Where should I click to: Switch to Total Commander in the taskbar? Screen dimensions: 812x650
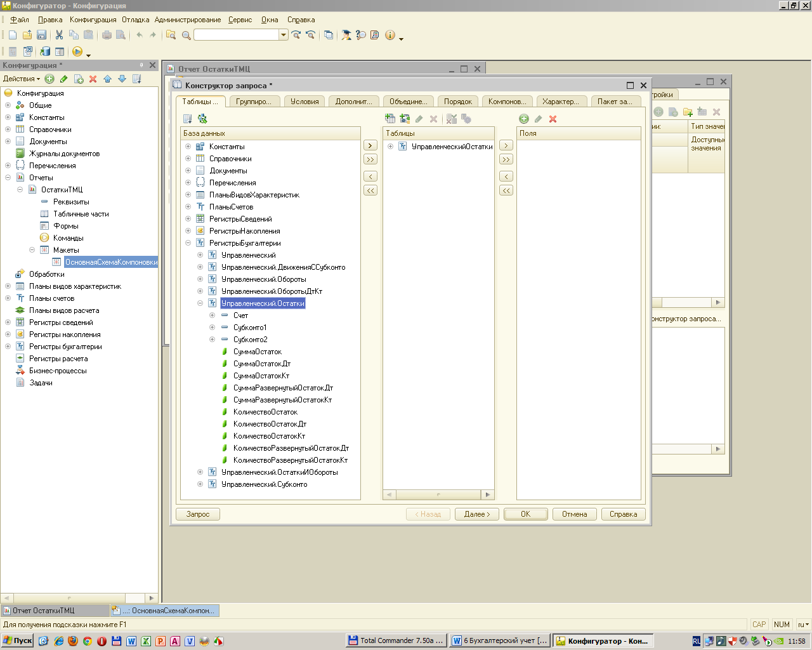point(396,640)
